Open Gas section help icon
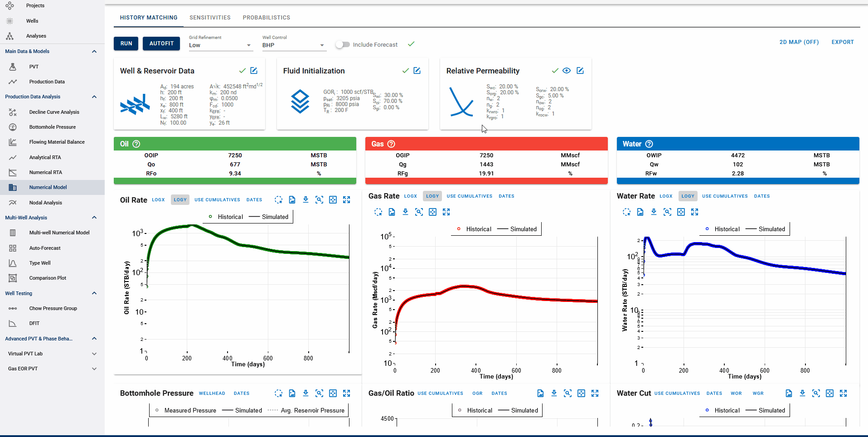Screen dimensions: 868x437 click(x=391, y=144)
